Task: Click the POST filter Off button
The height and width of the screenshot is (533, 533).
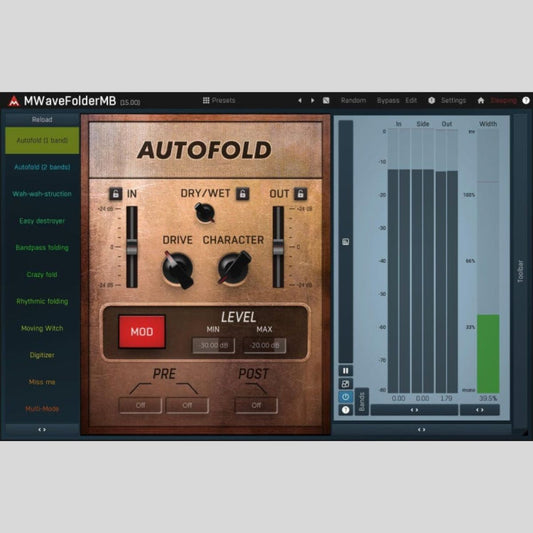Action: point(256,405)
